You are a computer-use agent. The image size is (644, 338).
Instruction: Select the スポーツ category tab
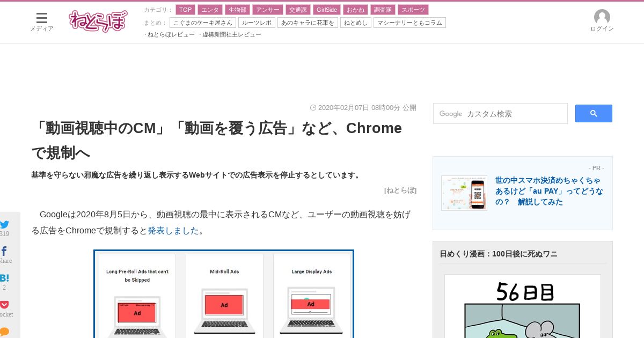(413, 10)
